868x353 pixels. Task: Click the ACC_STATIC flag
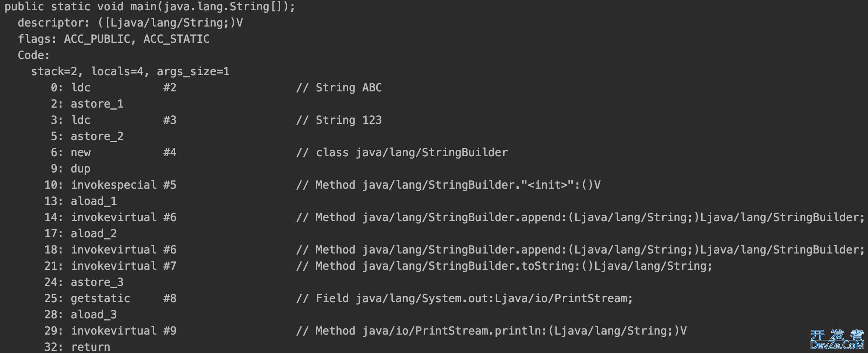176,39
